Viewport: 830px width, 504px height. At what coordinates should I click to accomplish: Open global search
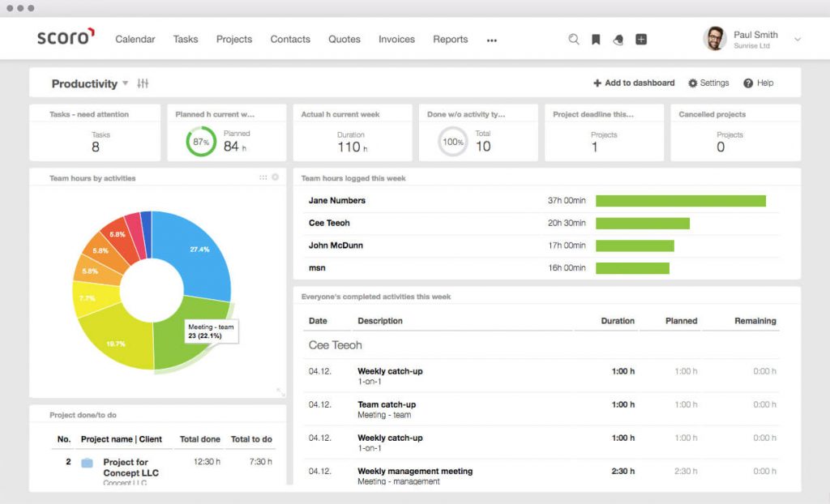(573, 39)
